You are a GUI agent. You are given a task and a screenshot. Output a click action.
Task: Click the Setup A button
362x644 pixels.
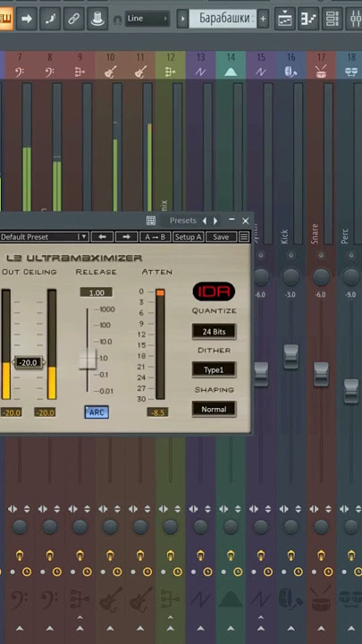[189, 237]
